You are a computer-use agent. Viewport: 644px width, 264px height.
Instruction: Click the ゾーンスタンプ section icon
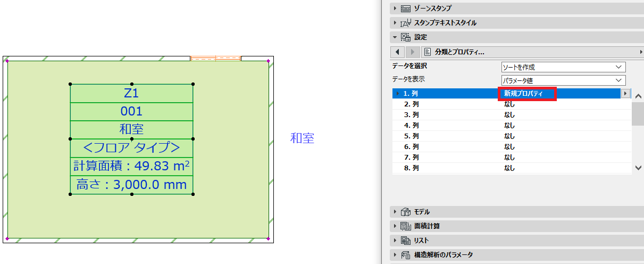[x=406, y=9]
